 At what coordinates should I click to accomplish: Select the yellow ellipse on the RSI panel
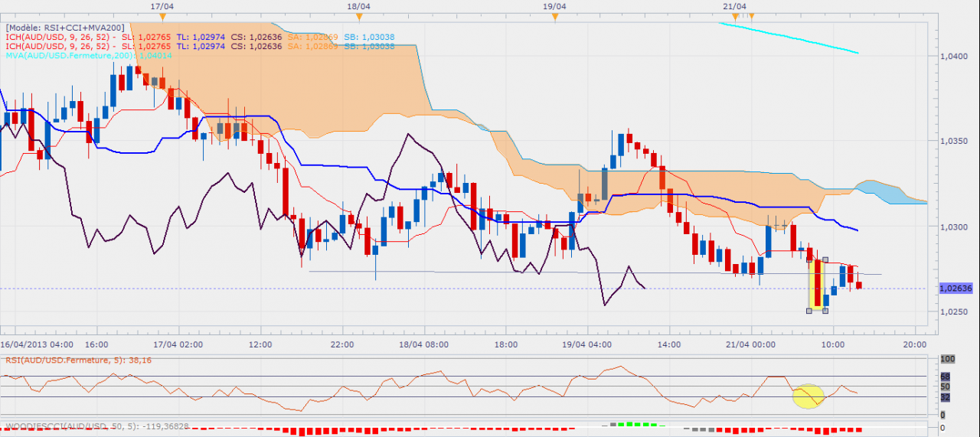(808, 396)
